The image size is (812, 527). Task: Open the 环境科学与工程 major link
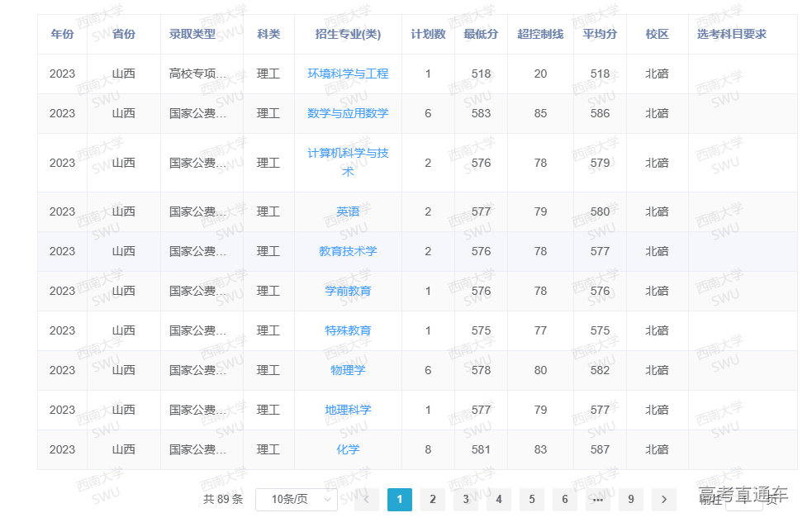pyautogui.click(x=348, y=74)
